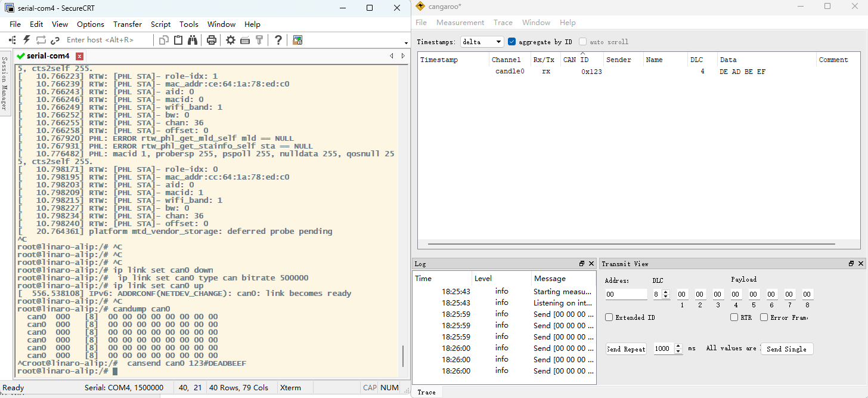
Task: Click the Print icon in the toolbar
Action: pos(211,40)
